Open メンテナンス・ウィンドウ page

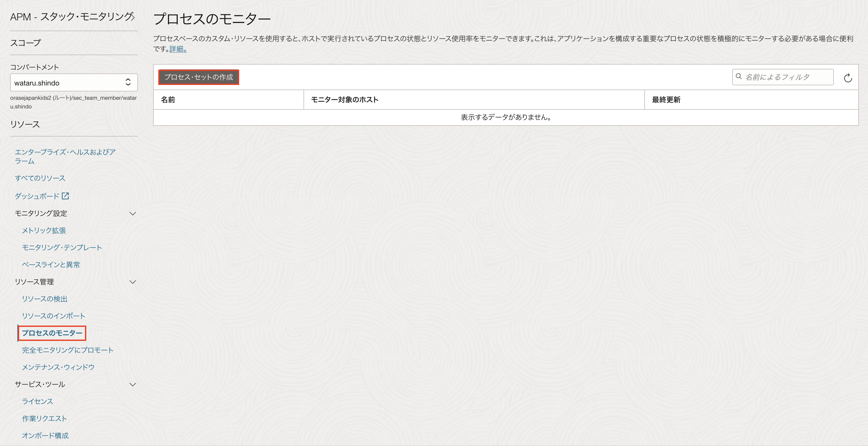click(x=58, y=367)
